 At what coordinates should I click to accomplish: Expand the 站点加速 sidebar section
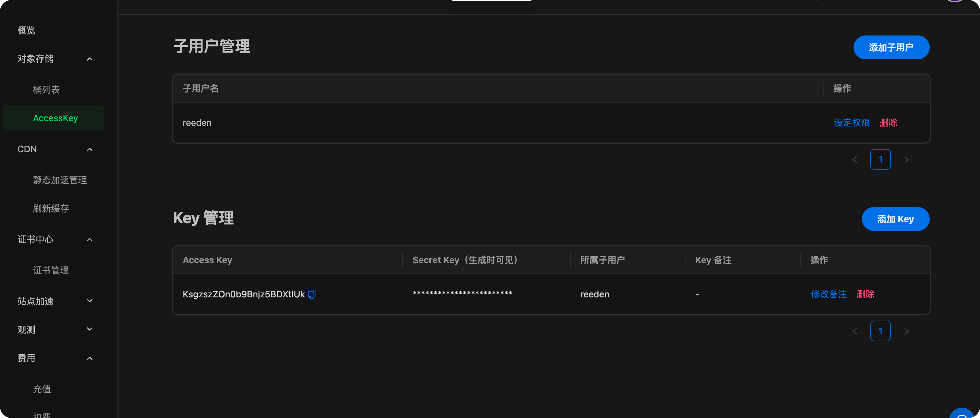pyautogui.click(x=90, y=301)
